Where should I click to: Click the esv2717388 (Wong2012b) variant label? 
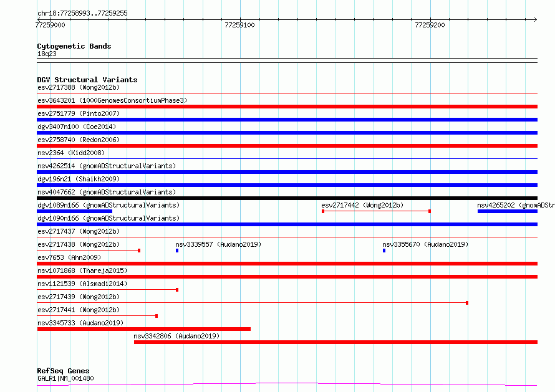(79, 87)
